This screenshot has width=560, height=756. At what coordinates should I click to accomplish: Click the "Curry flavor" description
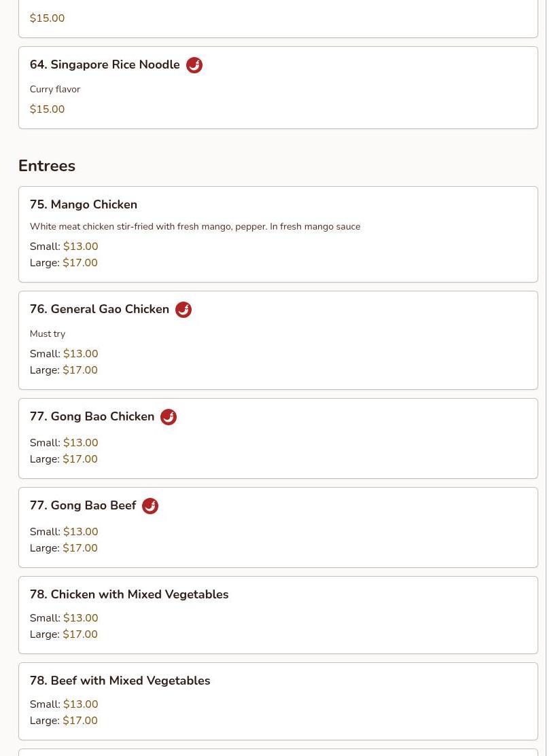tap(55, 89)
